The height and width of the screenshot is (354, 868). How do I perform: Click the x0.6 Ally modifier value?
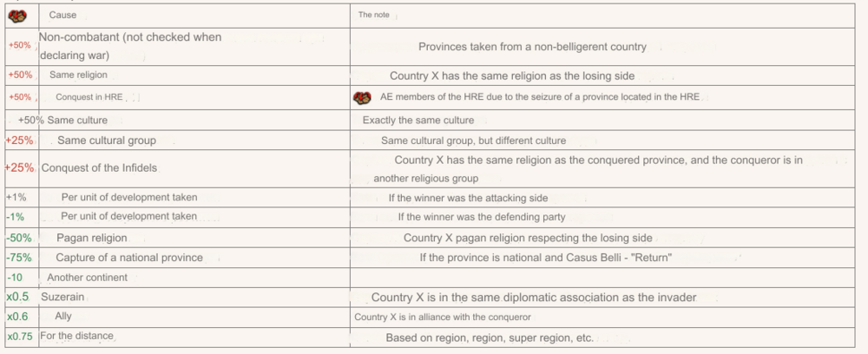click(x=17, y=317)
